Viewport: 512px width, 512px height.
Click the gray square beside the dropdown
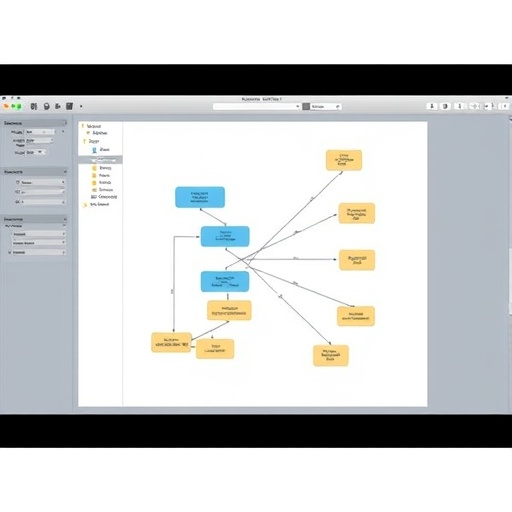[306, 107]
